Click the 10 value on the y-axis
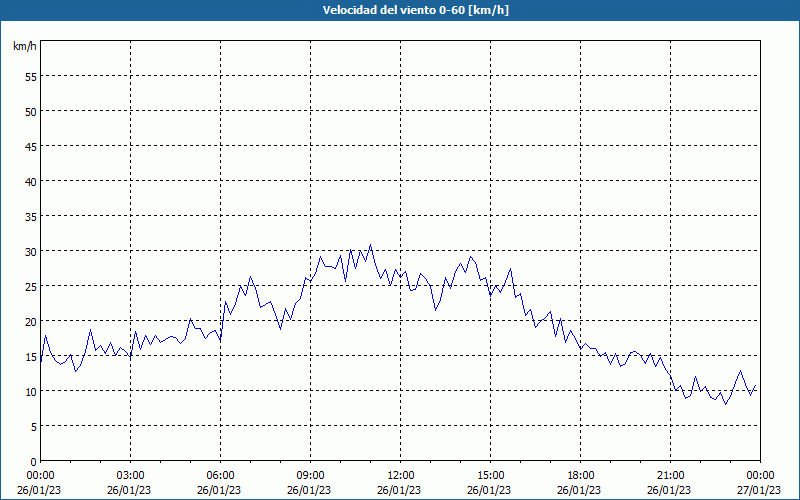800x500 pixels. coord(31,392)
